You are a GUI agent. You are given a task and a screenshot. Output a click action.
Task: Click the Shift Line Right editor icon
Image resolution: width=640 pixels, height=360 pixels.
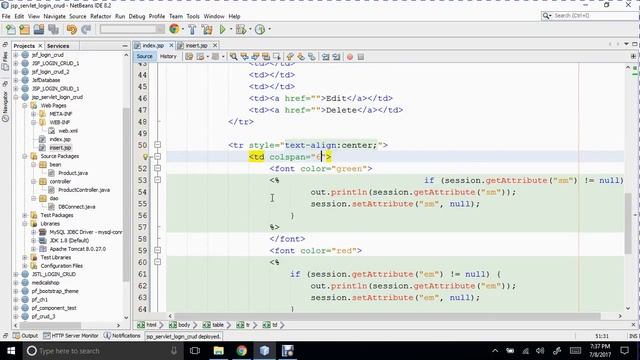click(336, 57)
